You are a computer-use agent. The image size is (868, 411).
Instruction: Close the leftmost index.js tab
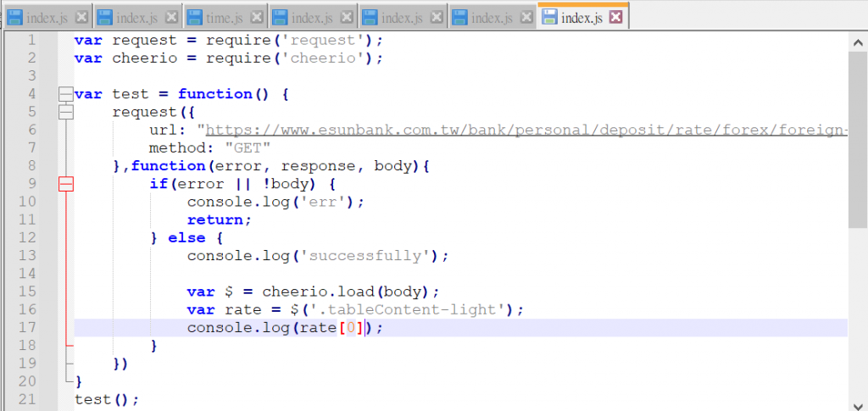[x=81, y=17]
